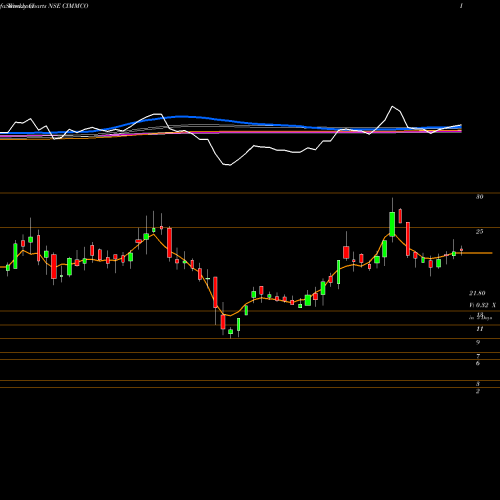Select the 3 price axis label
Viewport: 500px width, 500px height.
click(x=478, y=384)
